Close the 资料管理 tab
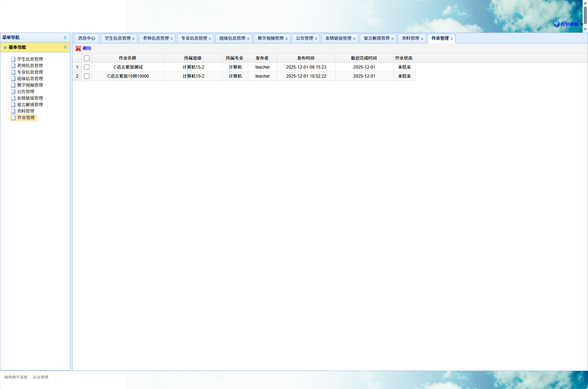The height and width of the screenshot is (389, 588). point(422,39)
